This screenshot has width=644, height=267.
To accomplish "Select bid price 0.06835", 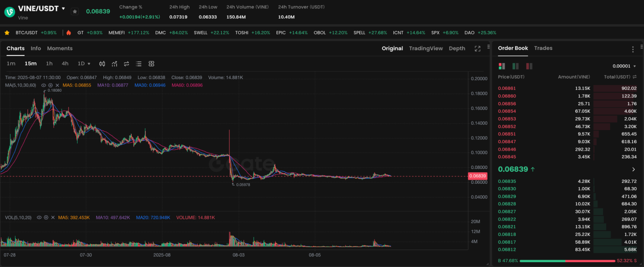I will tap(507, 181).
